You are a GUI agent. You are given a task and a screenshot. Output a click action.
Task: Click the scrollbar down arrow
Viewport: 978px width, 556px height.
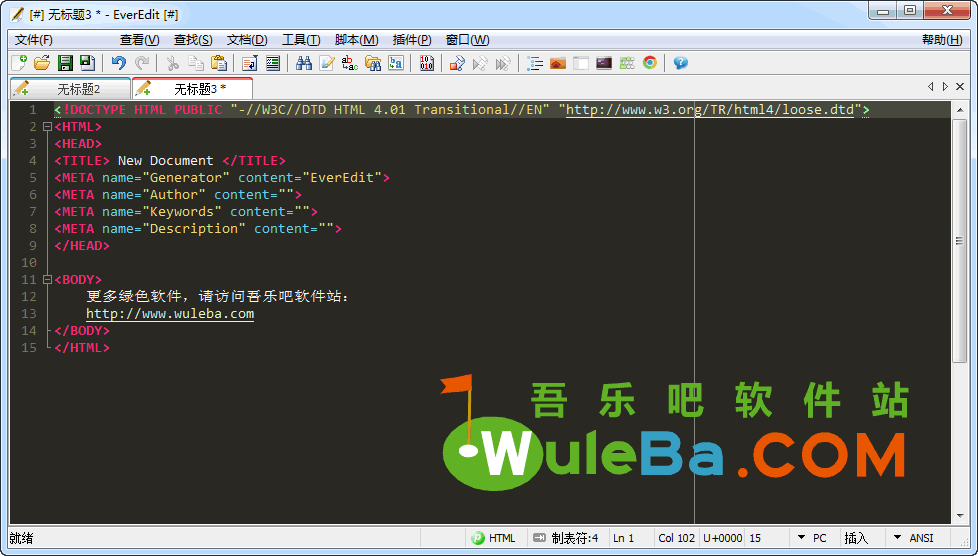(x=959, y=516)
